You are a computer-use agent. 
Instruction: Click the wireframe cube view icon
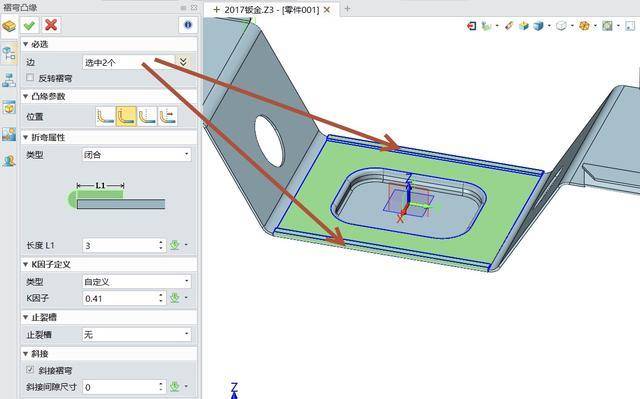562,26
